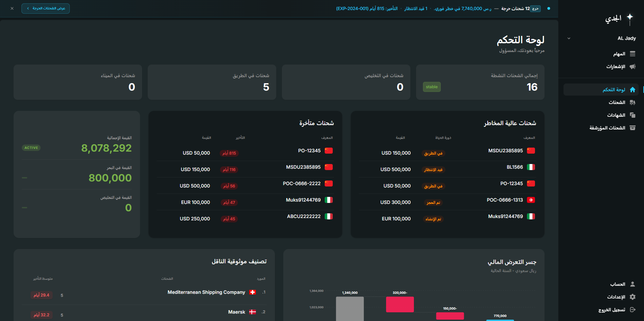This screenshot has width=644, height=321.
Task: Click the account person icon
Action: click(x=633, y=284)
